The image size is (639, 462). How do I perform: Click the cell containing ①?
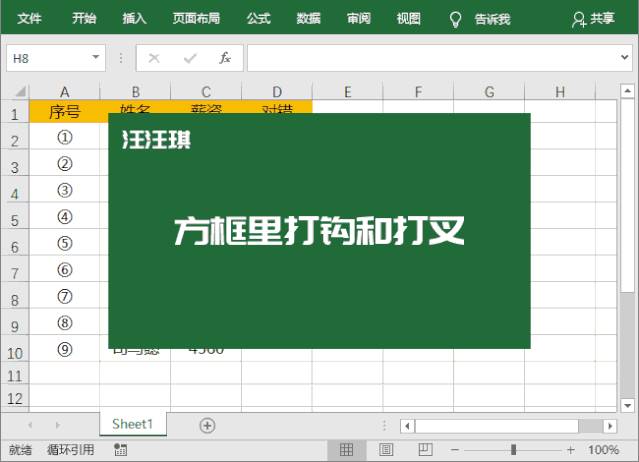coord(64,137)
